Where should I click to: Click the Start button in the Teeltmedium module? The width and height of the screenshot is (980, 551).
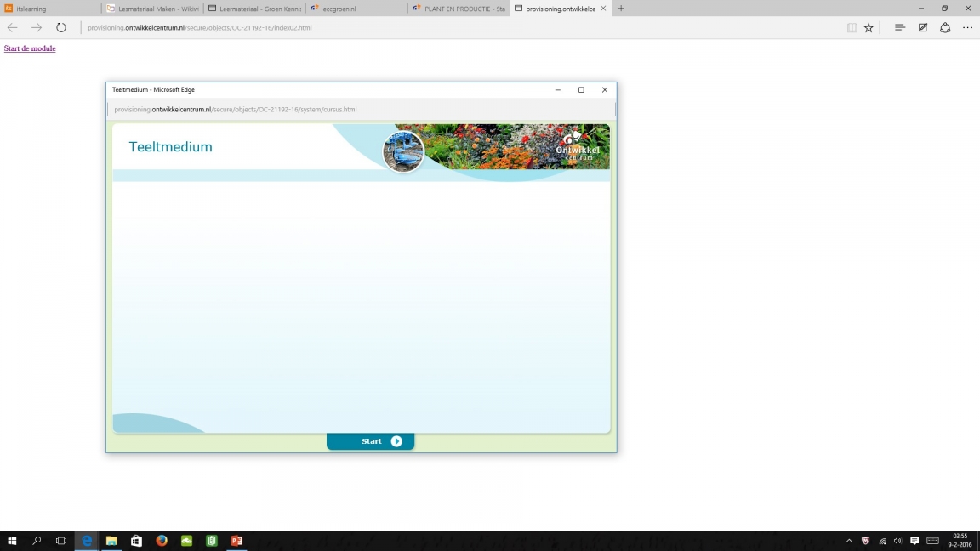pyautogui.click(x=371, y=441)
